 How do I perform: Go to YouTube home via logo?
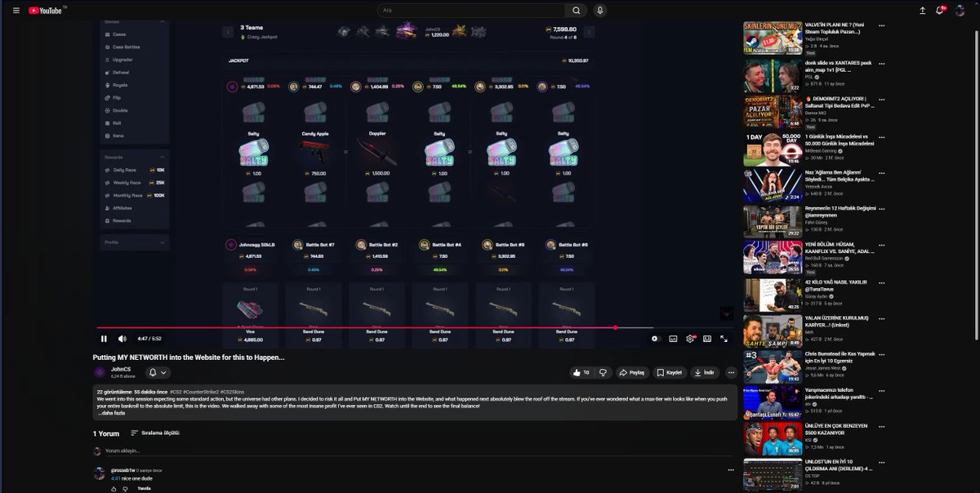(46, 11)
